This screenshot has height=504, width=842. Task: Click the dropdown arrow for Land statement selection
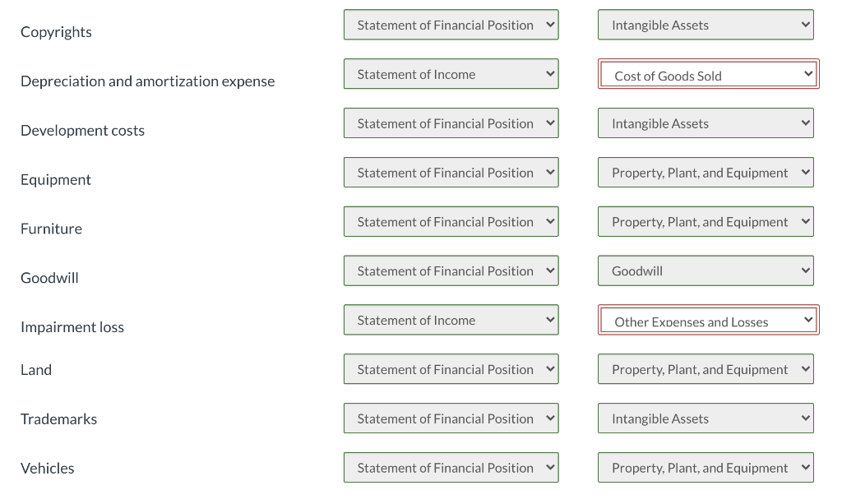tap(548, 369)
